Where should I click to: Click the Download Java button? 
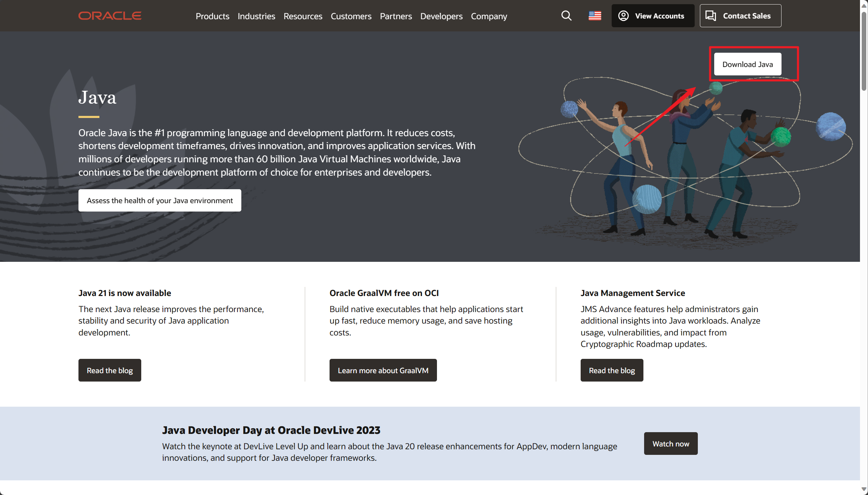747,64
